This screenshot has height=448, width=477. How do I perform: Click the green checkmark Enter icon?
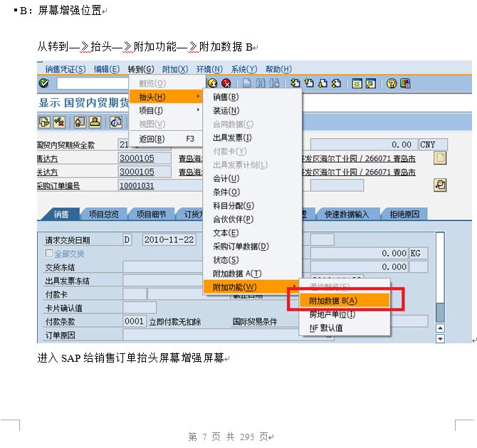click(44, 83)
